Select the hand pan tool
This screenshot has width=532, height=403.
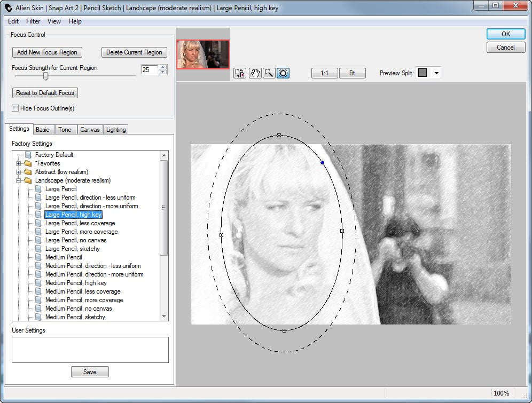click(x=255, y=73)
